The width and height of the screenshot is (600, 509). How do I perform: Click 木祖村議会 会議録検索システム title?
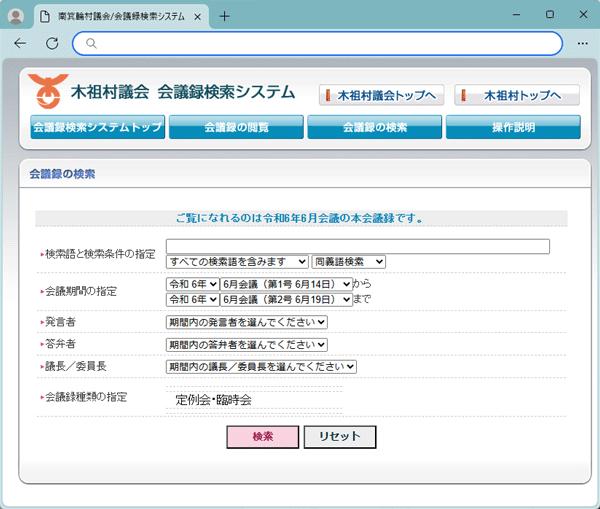click(183, 92)
